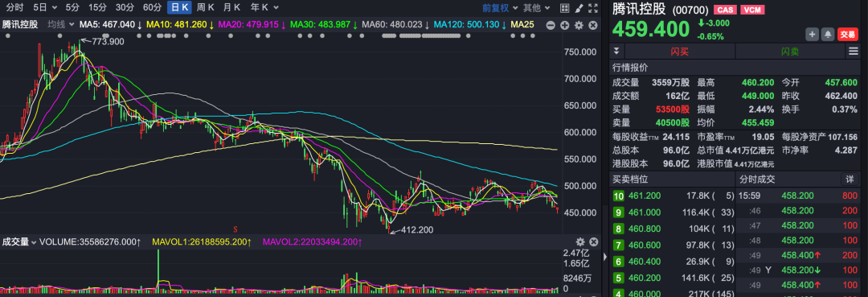This screenshot has height=297, width=868.
Task: Switch to 5分 chart period
Action: pyautogui.click(x=72, y=8)
